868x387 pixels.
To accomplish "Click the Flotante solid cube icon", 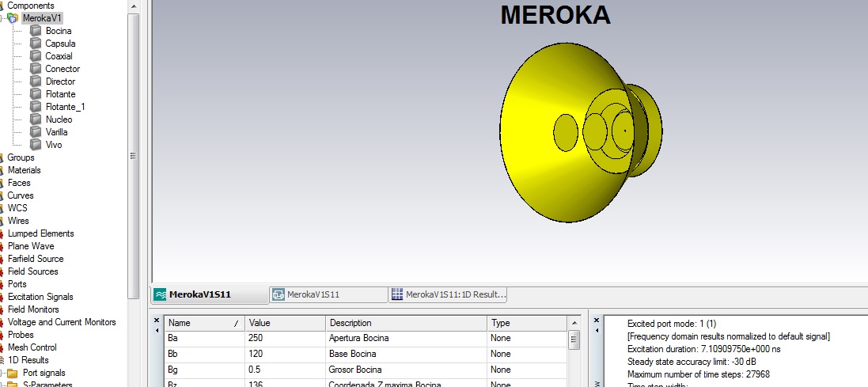I will (36, 94).
